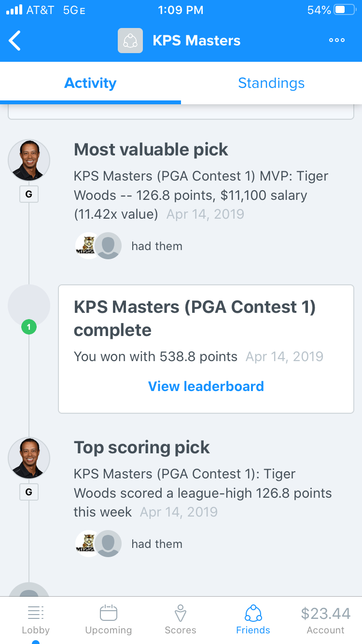Tap the green number 1 timeline badge

[x=29, y=327]
